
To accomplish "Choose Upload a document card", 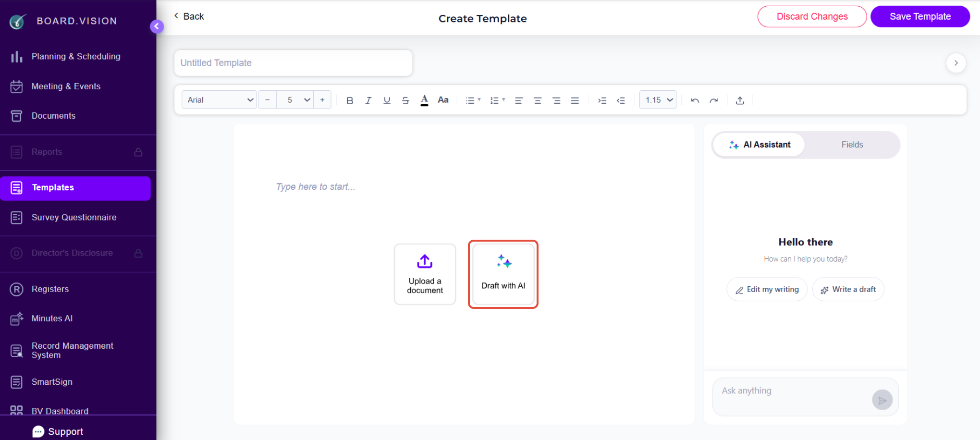I will [x=425, y=274].
